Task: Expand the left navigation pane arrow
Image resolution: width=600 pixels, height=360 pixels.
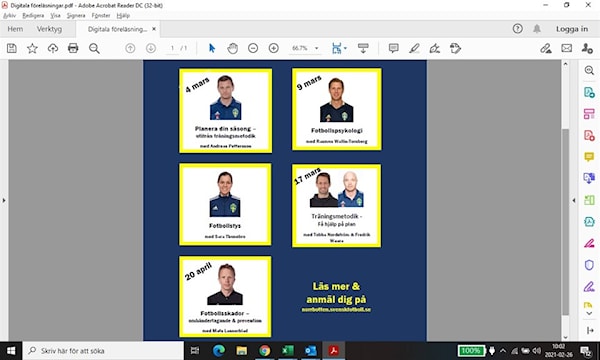Action: (4, 200)
